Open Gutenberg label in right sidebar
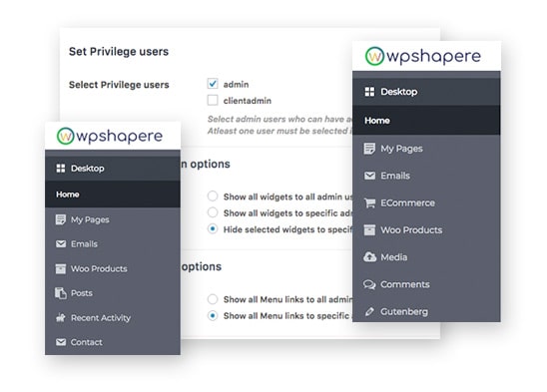 point(404,312)
